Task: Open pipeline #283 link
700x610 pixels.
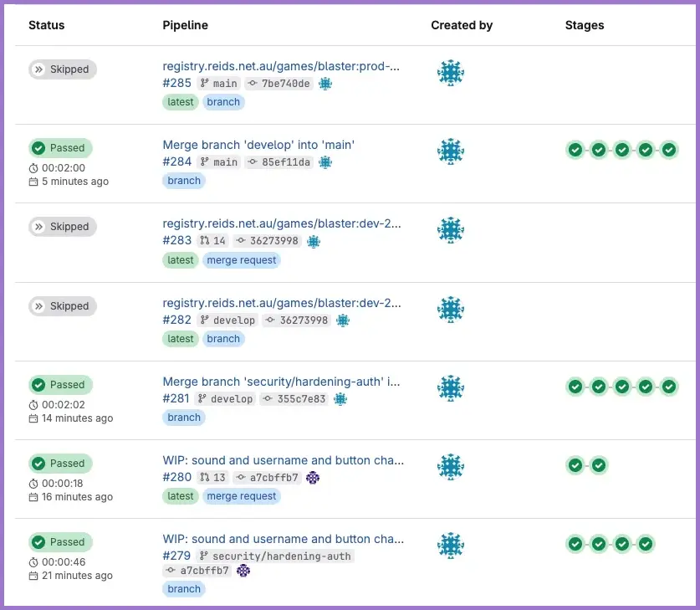Action: 176,241
